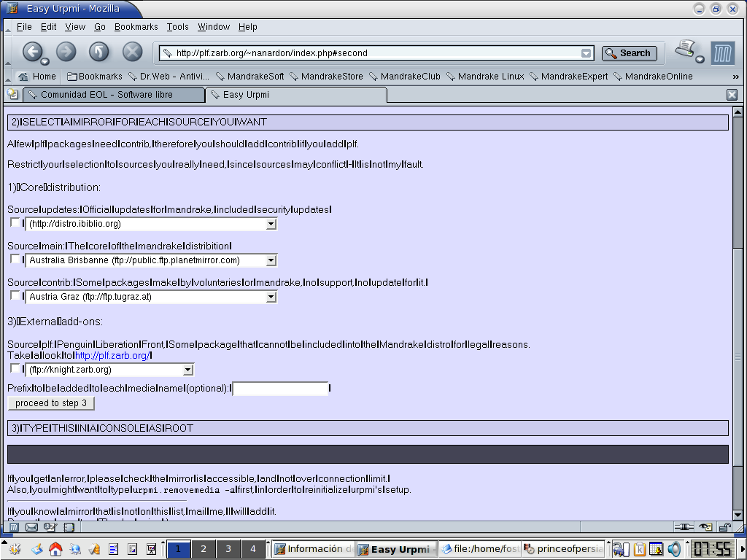The image size is (747, 560).
Task: Open the MandrakeSoft bookmark
Action: coord(250,76)
